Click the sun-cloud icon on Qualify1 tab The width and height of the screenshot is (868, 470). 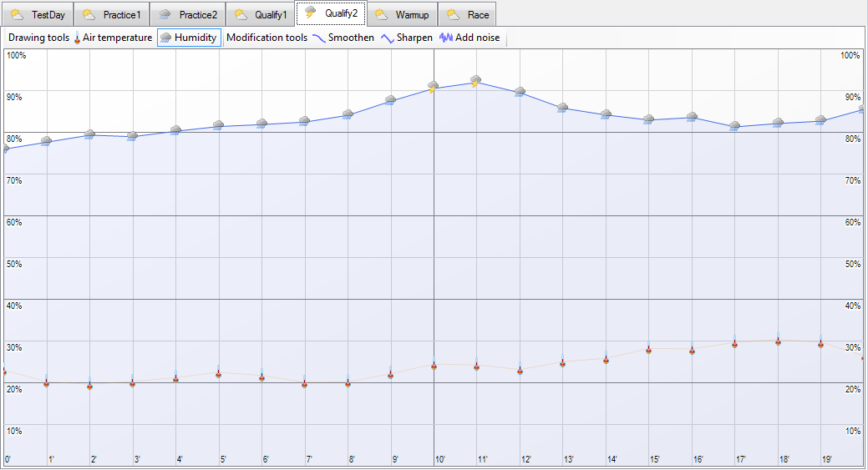[x=241, y=15]
